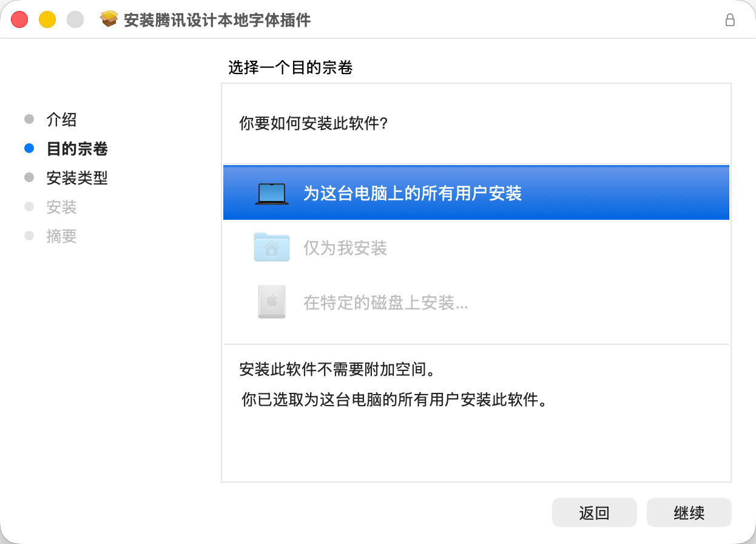Click the disk icon for specific disk install
The width and height of the screenshot is (756, 544).
(271, 302)
